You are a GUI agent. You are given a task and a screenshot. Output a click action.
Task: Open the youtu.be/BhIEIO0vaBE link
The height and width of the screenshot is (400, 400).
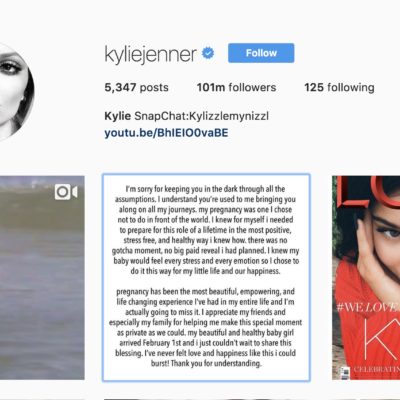click(x=166, y=133)
